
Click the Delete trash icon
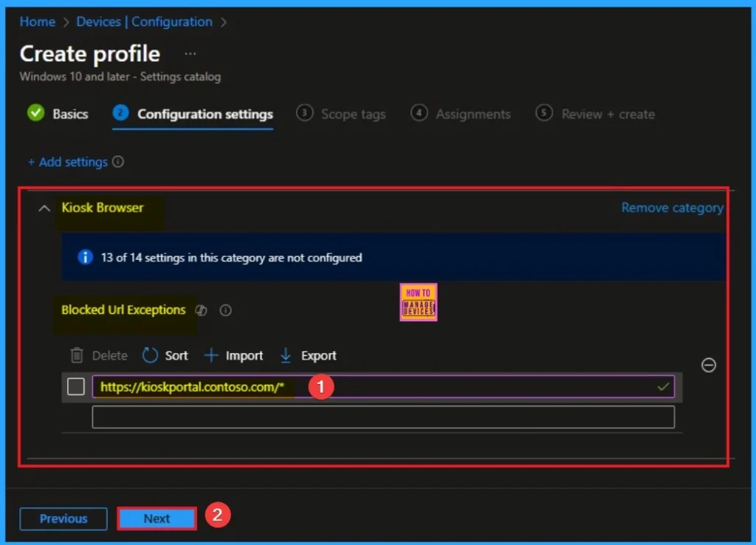point(77,355)
